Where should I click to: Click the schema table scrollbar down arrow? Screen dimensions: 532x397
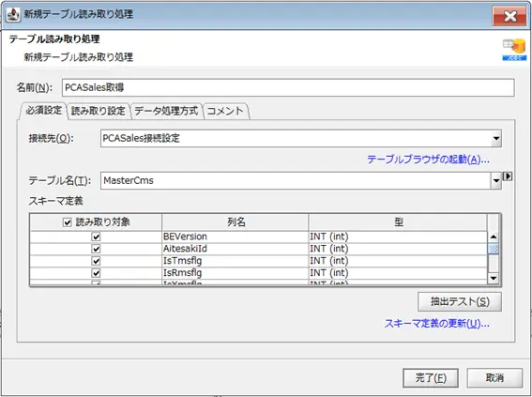tap(494, 278)
